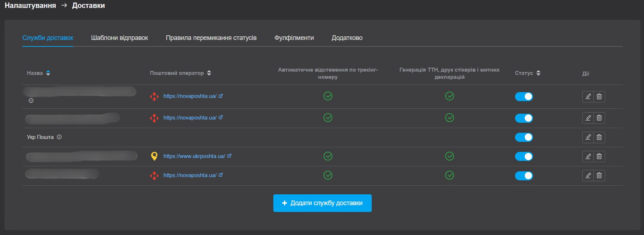Disable the Укр Пошта status toggle

pyautogui.click(x=524, y=137)
